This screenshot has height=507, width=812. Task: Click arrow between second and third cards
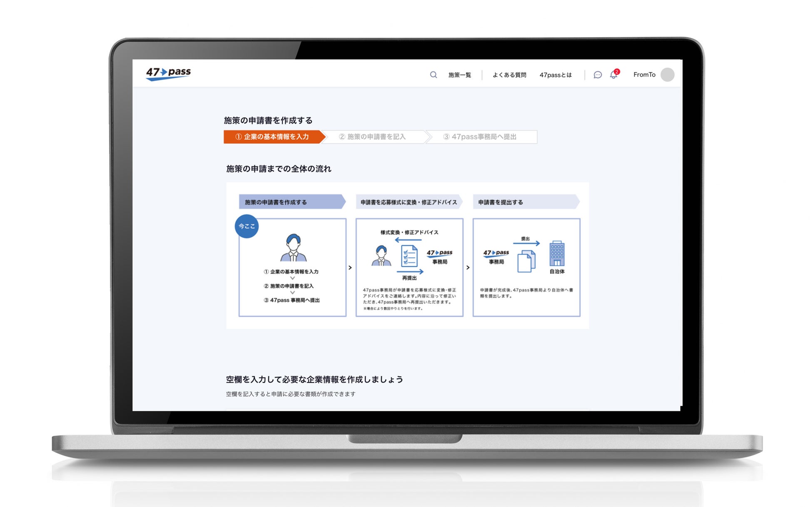click(468, 268)
